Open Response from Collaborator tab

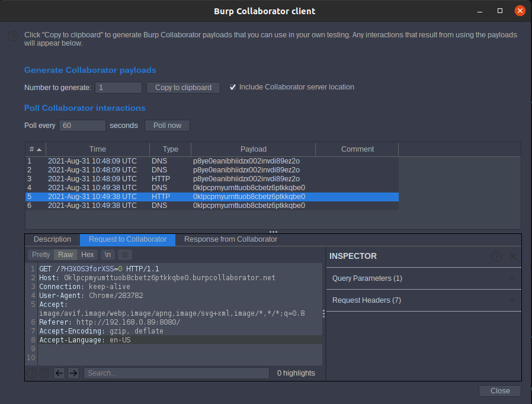230,239
